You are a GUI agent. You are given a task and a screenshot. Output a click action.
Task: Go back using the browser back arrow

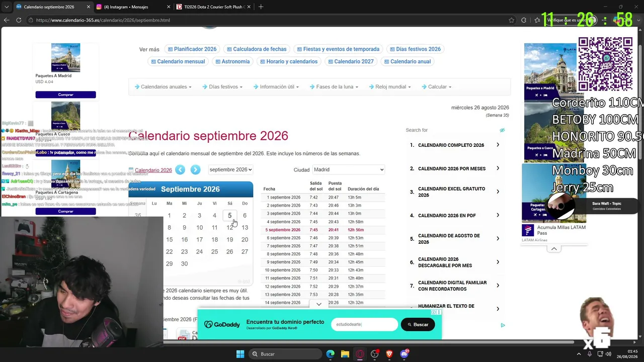(7, 20)
